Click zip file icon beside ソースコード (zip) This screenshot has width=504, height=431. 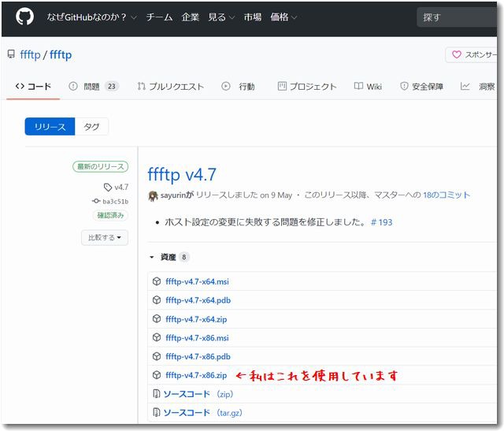tap(157, 394)
